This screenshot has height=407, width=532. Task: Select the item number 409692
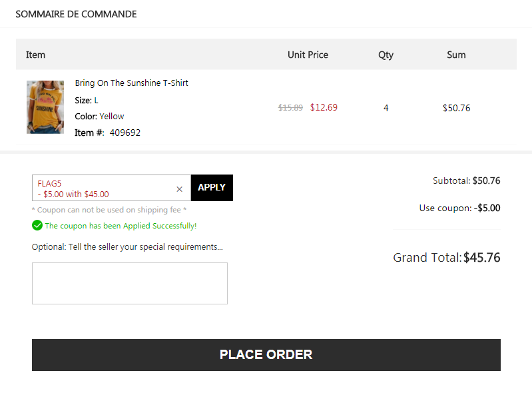coord(125,133)
